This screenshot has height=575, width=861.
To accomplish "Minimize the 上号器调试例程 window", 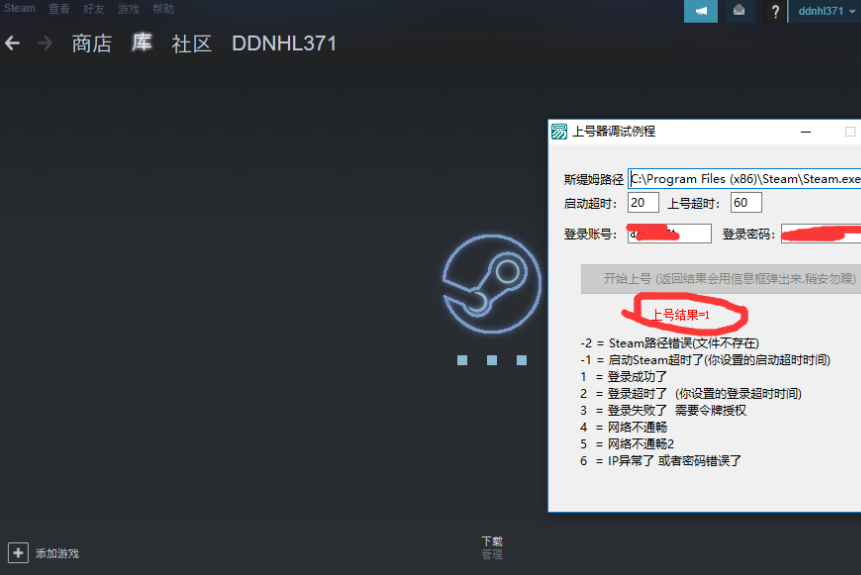I will [806, 132].
